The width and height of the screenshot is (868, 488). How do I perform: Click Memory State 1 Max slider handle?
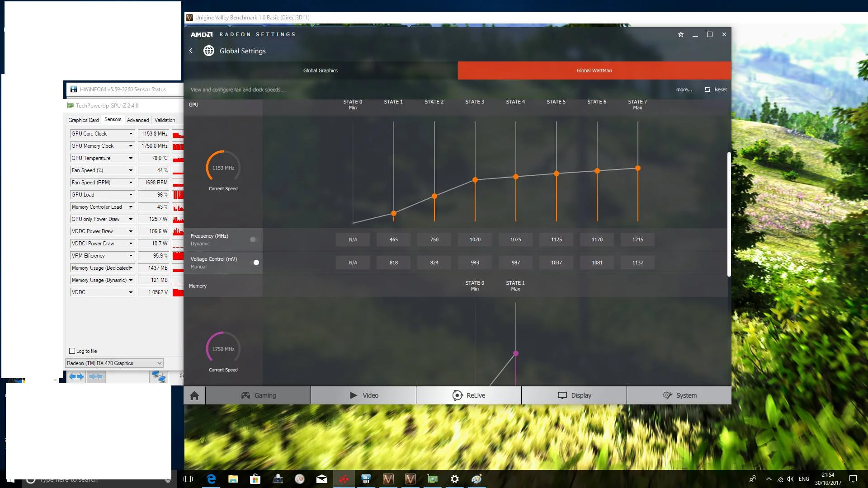(516, 353)
